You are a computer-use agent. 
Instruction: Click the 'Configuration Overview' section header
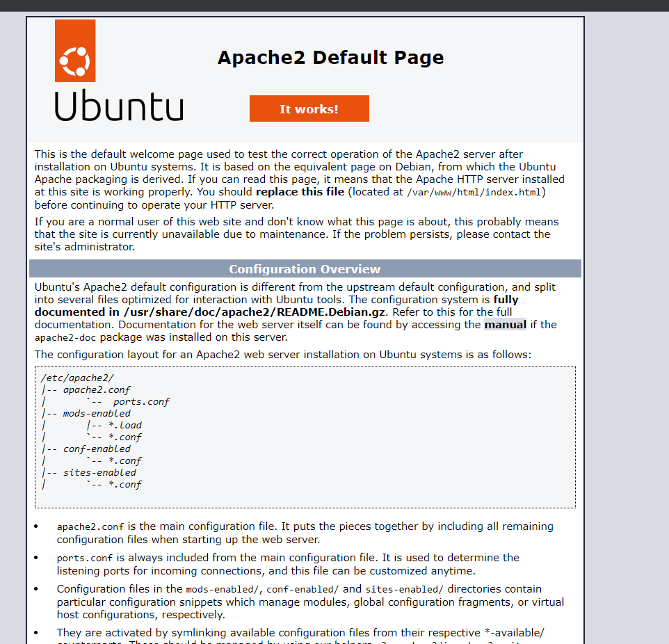pyautogui.click(x=305, y=269)
